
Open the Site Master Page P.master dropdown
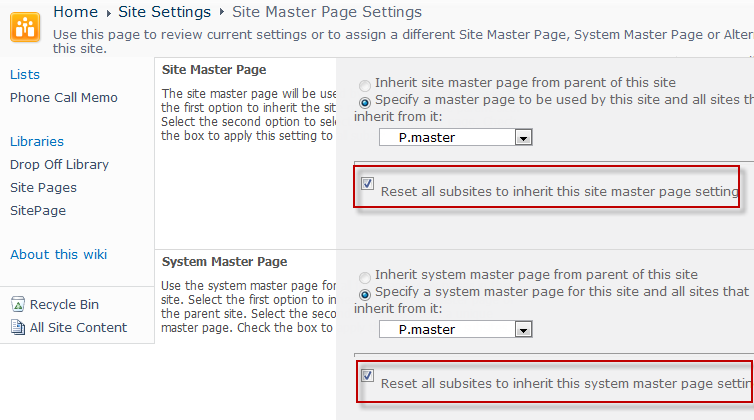coord(522,138)
